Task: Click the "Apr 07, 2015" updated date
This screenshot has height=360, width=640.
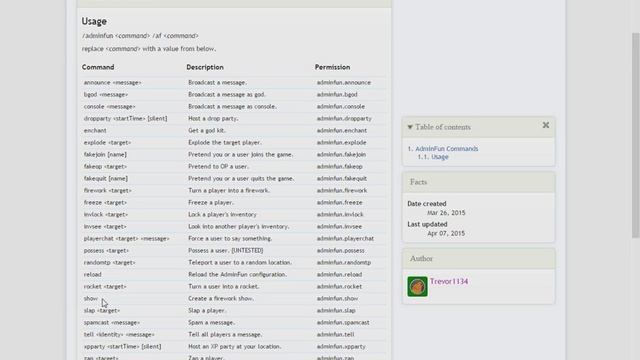Action: [x=446, y=233]
